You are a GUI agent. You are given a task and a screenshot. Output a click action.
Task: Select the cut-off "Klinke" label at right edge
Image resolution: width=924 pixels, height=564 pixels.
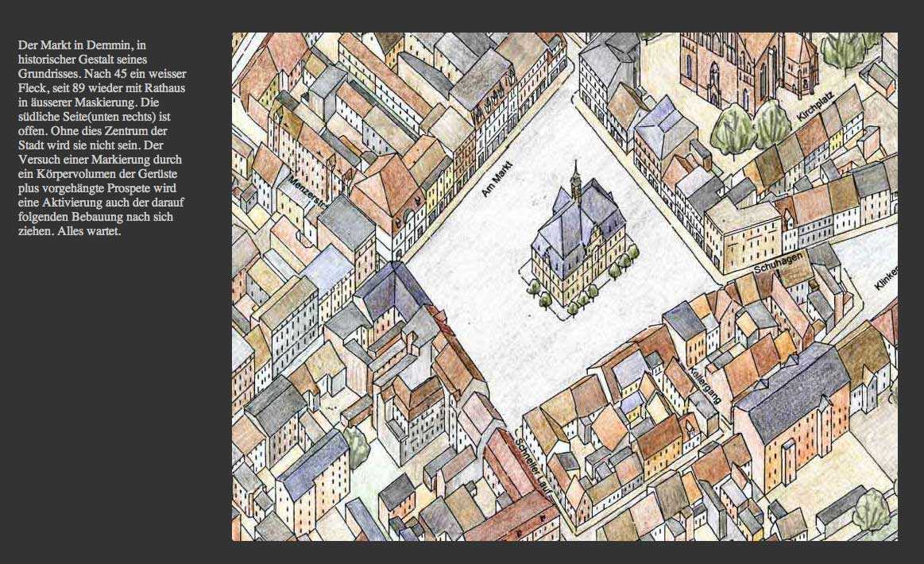886,277
